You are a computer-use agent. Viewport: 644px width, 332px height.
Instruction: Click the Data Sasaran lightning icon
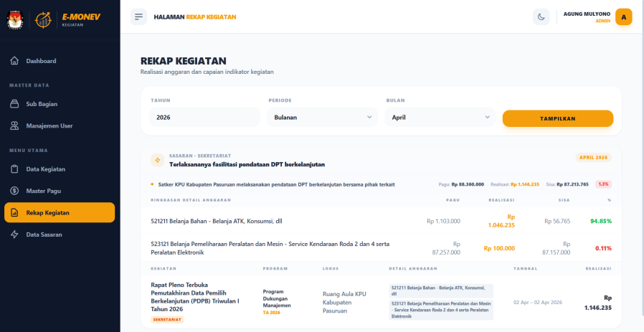[x=14, y=234]
